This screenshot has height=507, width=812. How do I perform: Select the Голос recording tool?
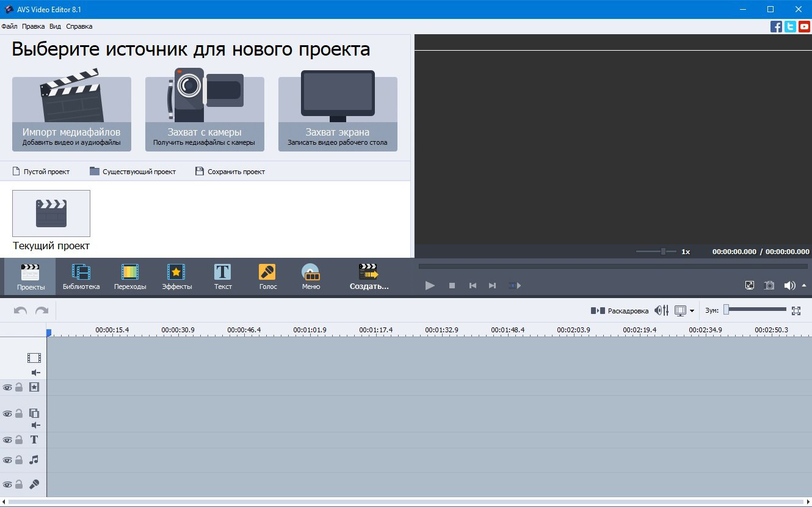(267, 276)
